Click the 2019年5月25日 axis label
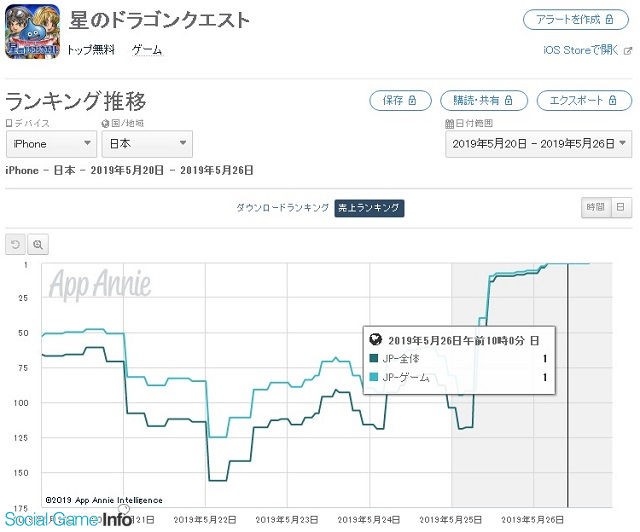 point(451,520)
